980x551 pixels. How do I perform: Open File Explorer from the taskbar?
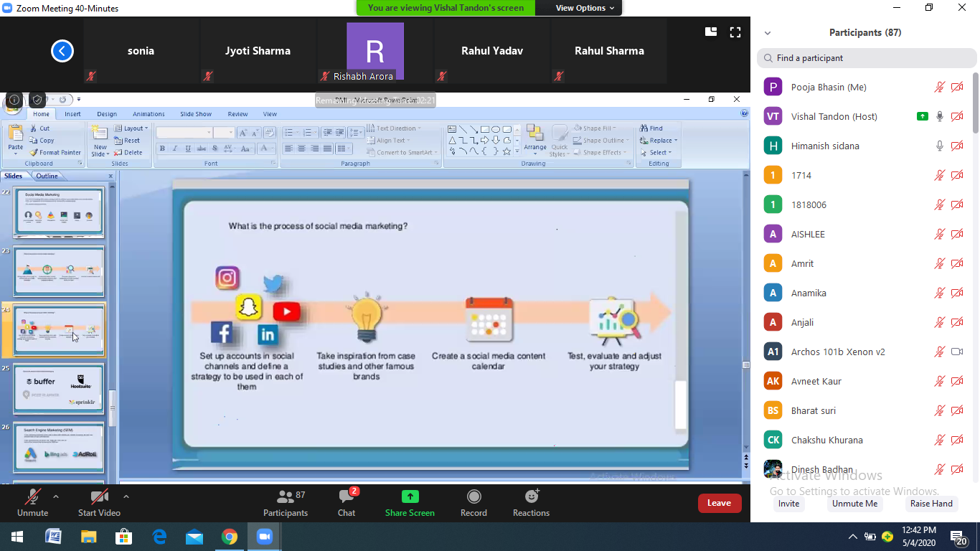coord(88,536)
